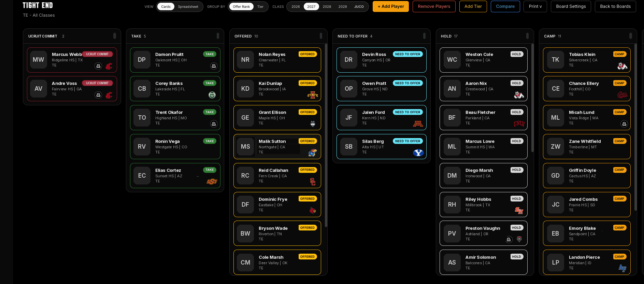This screenshot has height=284, width=644.
Task: Click the Compare button
Action: (x=505, y=6)
